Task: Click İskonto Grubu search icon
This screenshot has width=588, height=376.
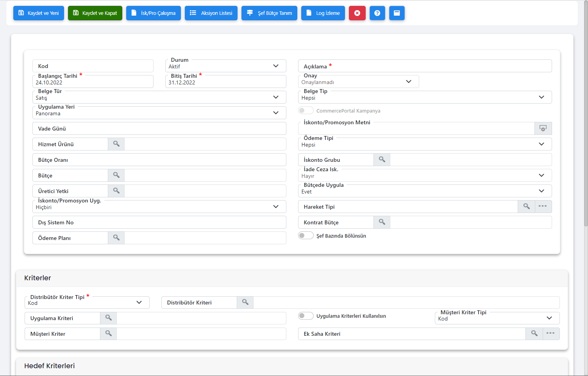Action: coord(382,159)
